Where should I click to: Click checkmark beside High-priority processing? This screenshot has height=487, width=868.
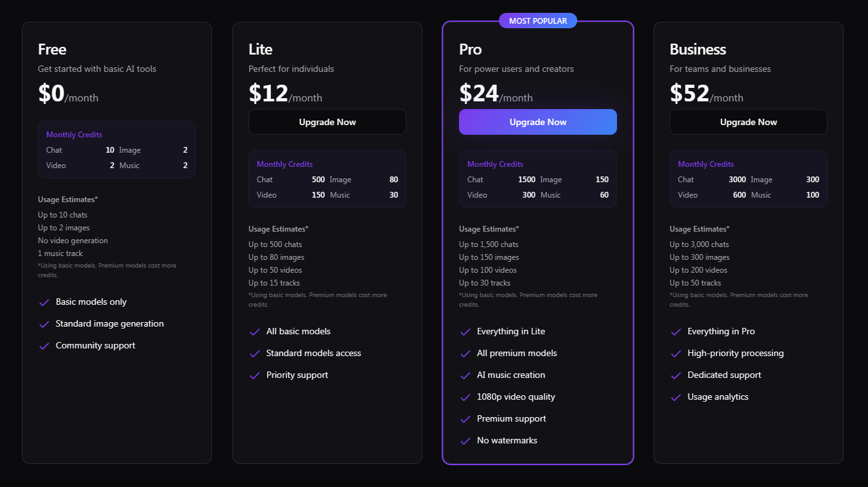tap(676, 354)
